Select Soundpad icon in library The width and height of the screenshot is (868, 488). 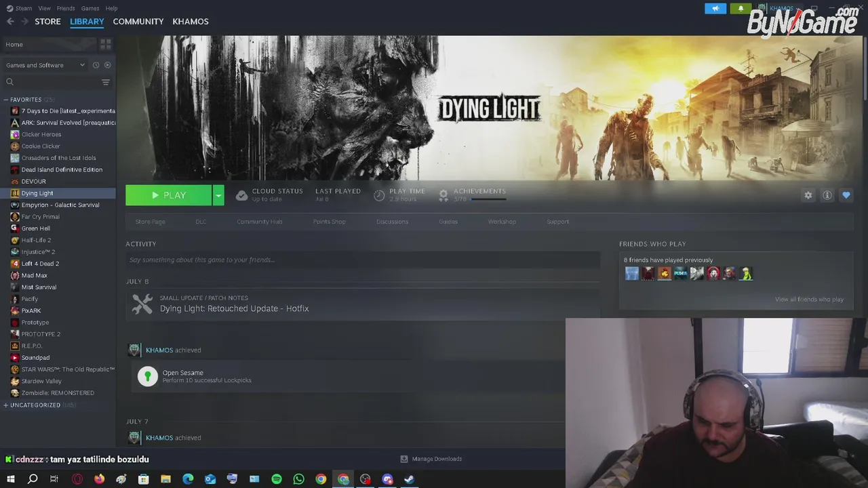tap(15, 357)
